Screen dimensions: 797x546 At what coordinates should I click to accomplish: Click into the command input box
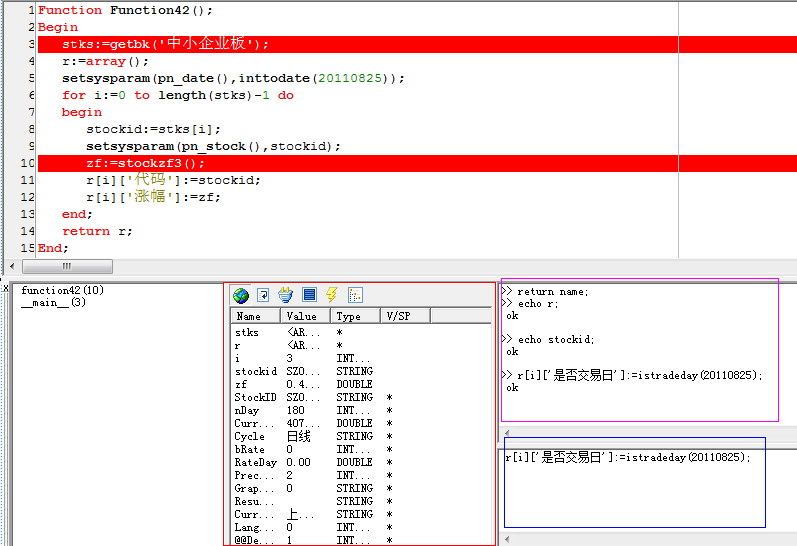coord(634,482)
